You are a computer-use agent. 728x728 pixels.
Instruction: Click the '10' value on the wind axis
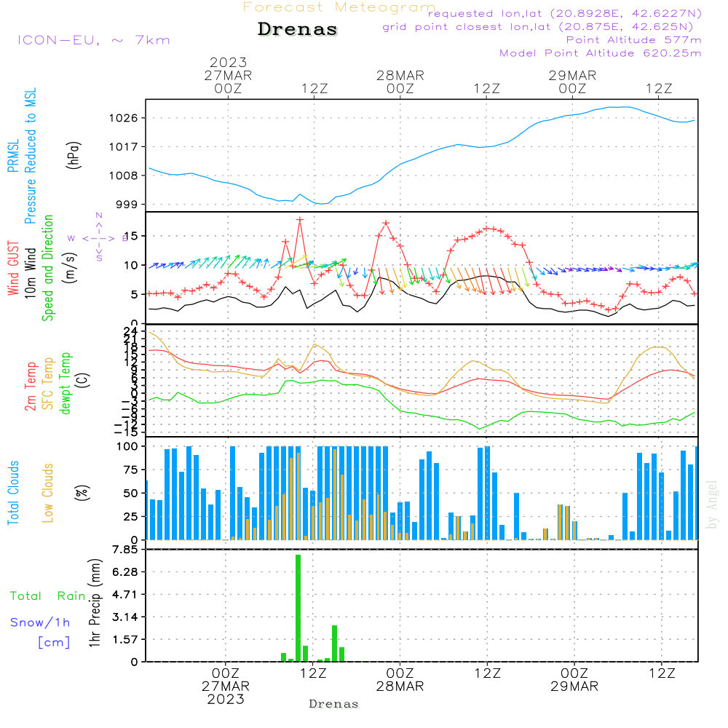(x=131, y=266)
